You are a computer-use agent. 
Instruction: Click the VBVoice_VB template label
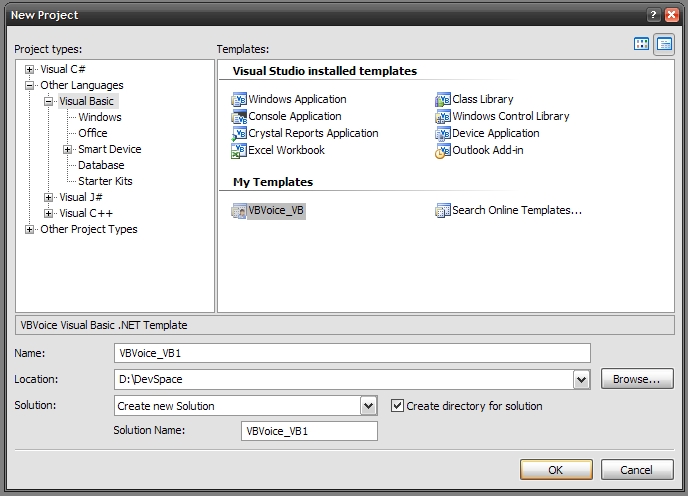276,211
